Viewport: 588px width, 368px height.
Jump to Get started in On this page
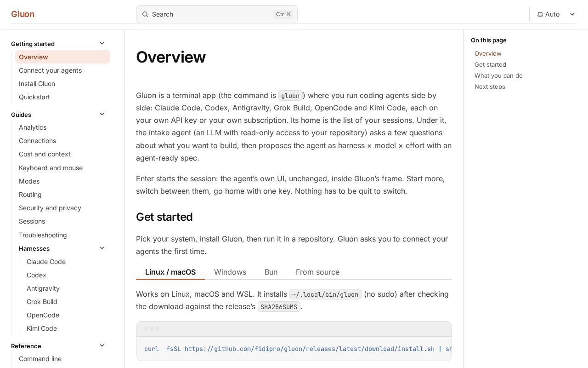[x=490, y=65]
